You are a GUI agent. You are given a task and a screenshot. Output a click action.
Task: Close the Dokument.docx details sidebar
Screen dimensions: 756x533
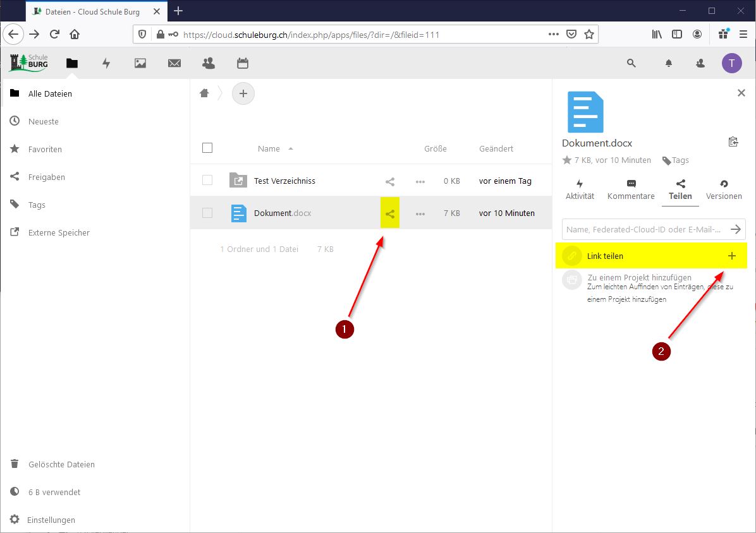741,93
